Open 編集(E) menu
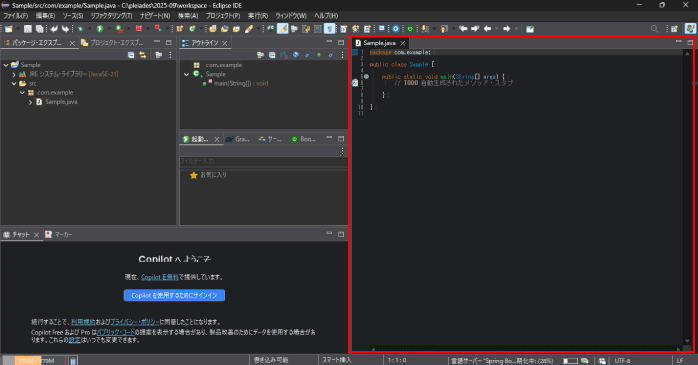 (45, 16)
